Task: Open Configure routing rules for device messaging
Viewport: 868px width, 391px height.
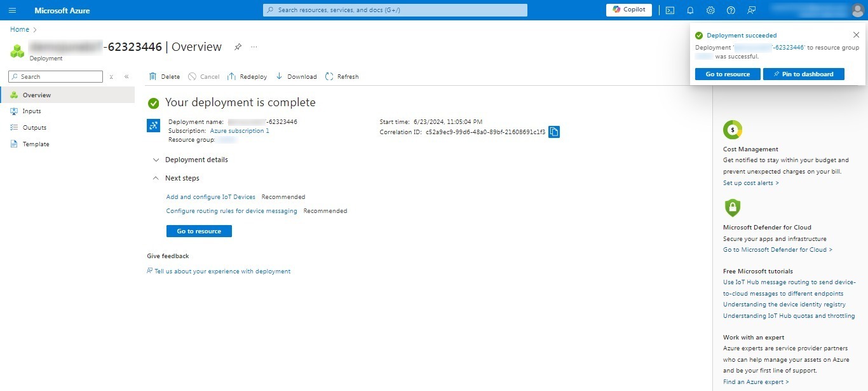Action: (x=232, y=211)
